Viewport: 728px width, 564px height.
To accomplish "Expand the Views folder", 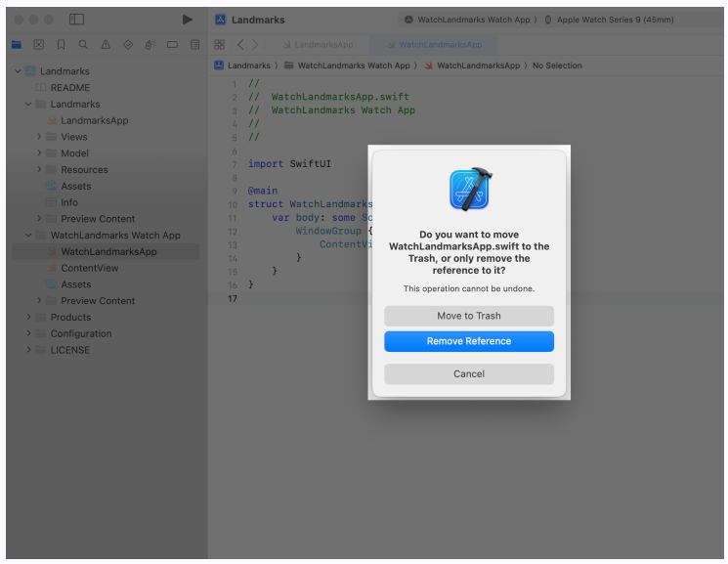I will [39, 137].
